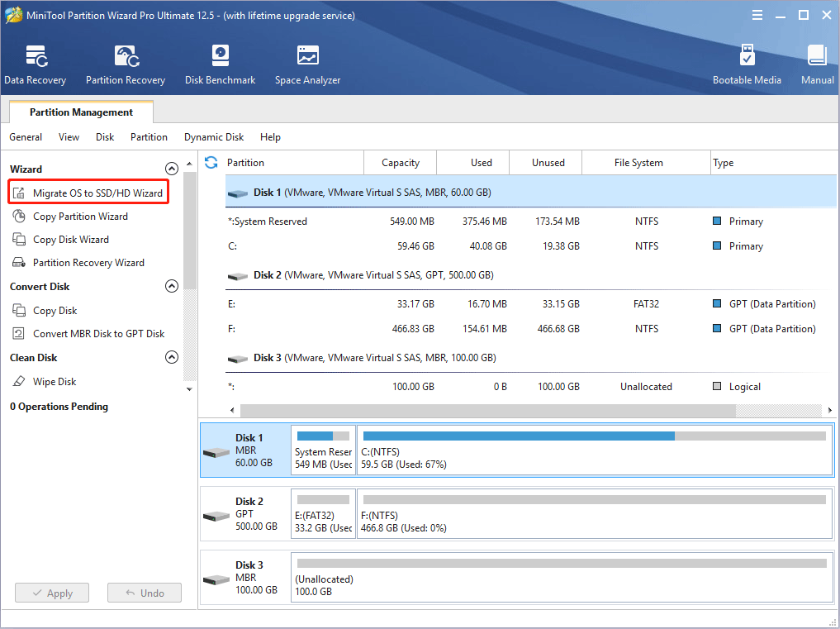Open Disk Benchmark
The width and height of the screenshot is (840, 629).
click(x=220, y=64)
